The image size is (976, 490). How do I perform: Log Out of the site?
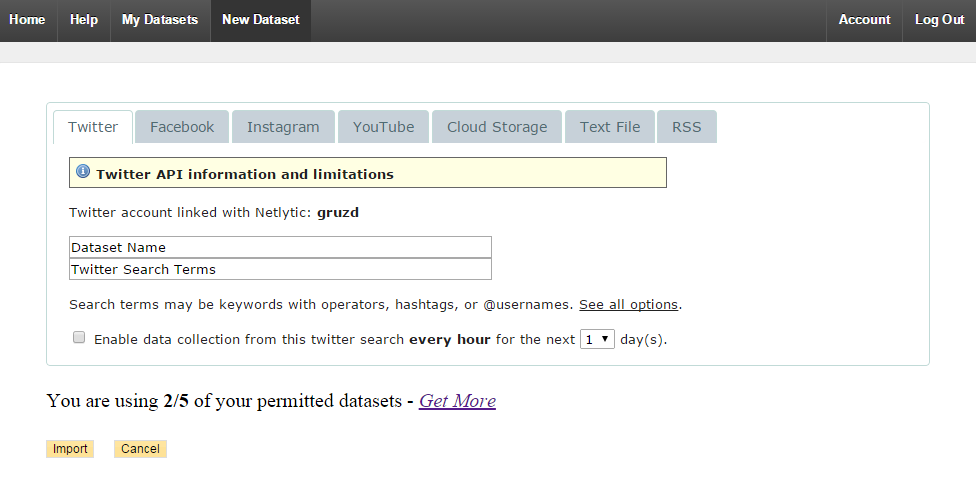point(939,20)
